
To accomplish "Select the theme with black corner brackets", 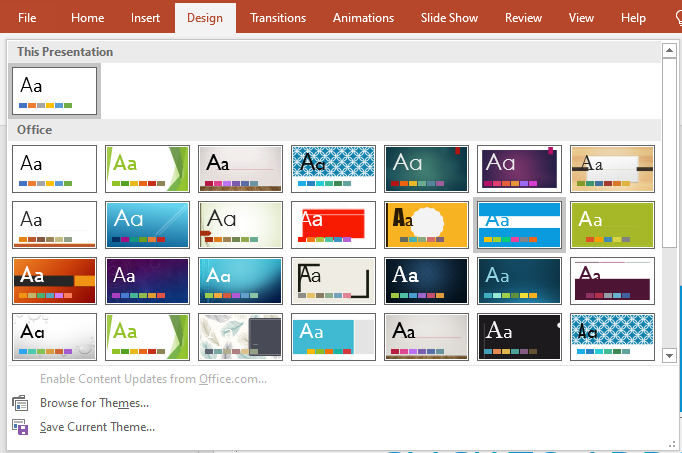I will [x=334, y=281].
